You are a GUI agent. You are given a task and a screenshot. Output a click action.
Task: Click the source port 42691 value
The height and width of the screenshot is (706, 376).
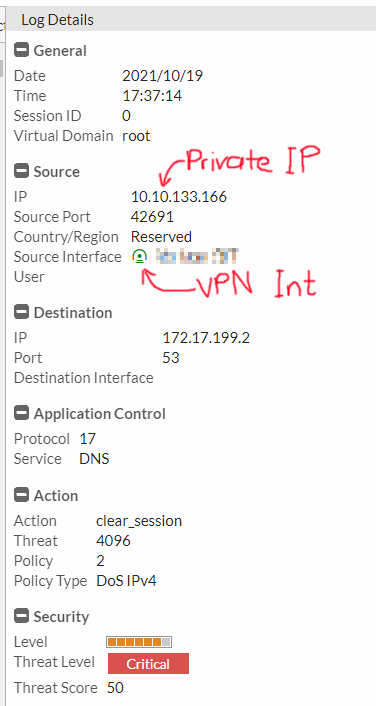tap(152, 217)
